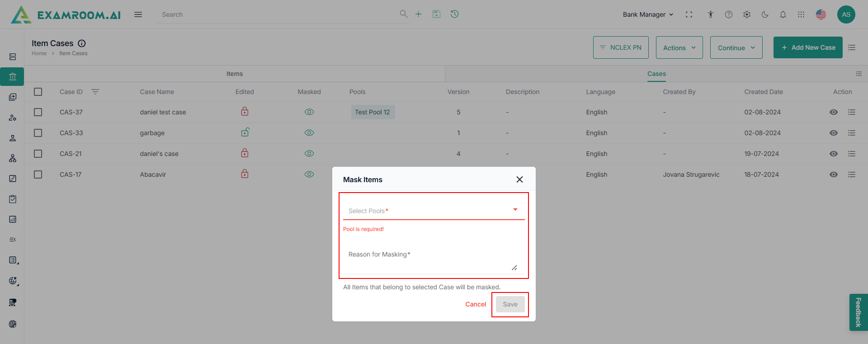Select the CAS-37 row checkbox
The image size is (868, 344).
[38, 112]
